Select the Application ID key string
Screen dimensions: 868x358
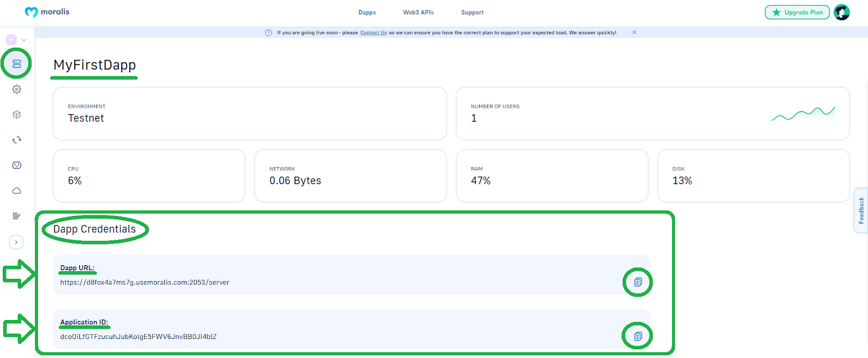138,337
